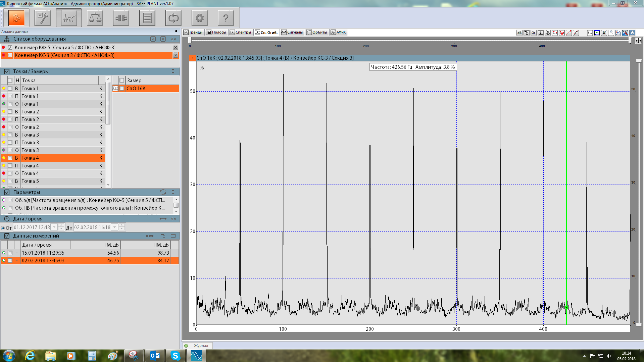Viewport: 644px width, 362px height.
Task: Open settings with the gear toolbar button
Action: point(200,18)
